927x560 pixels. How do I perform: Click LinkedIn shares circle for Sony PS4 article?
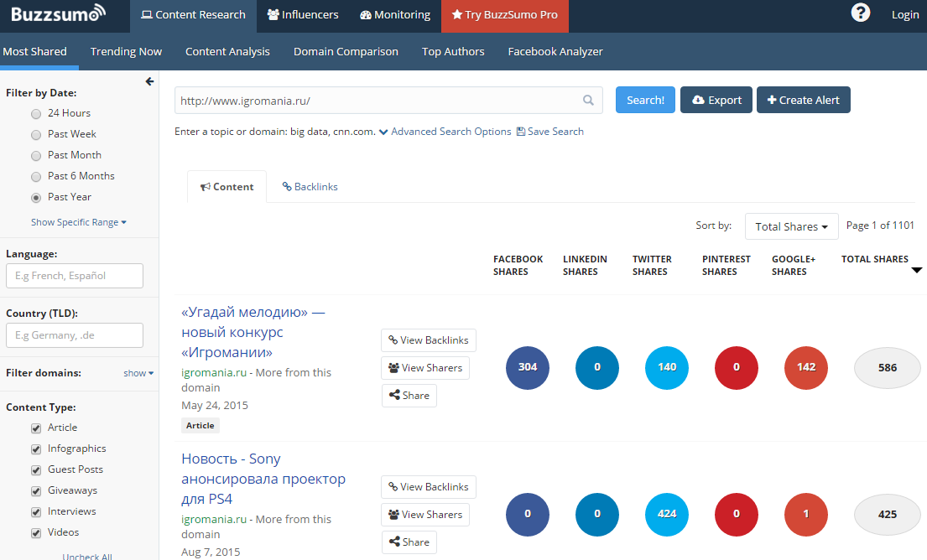click(597, 514)
